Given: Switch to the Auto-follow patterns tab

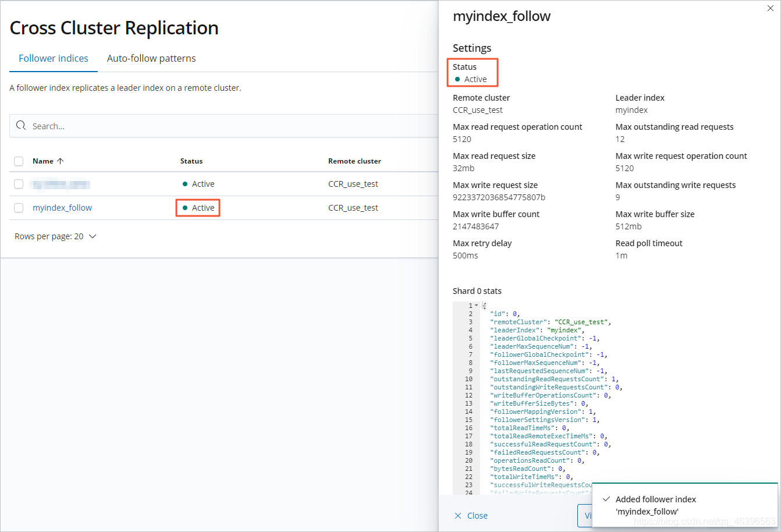Looking at the screenshot, I should point(151,58).
